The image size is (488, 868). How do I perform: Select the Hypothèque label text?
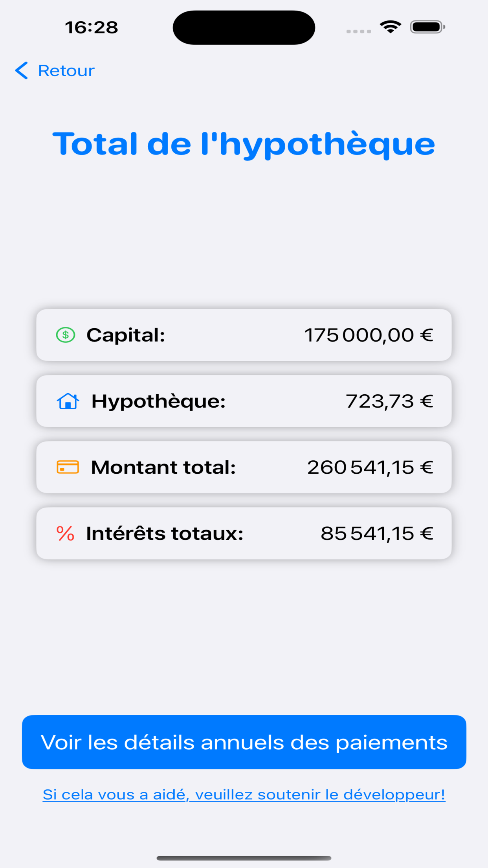[158, 401]
